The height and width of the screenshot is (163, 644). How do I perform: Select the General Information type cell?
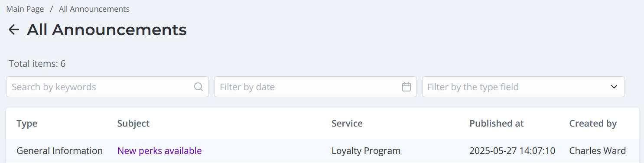coord(60,151)
